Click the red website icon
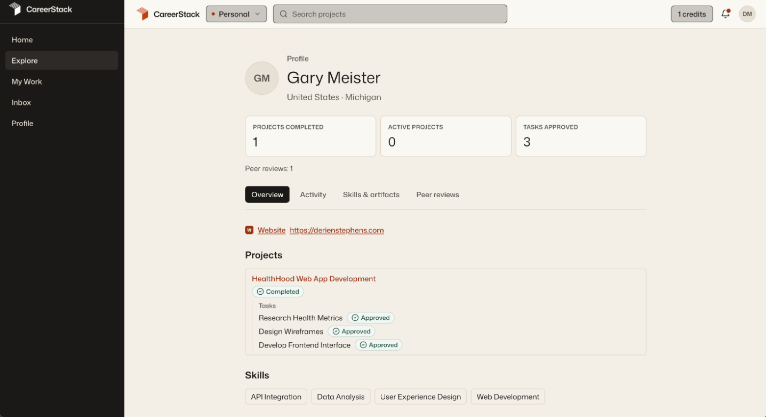This screenshot has width=766, height=417. point(249,230)
